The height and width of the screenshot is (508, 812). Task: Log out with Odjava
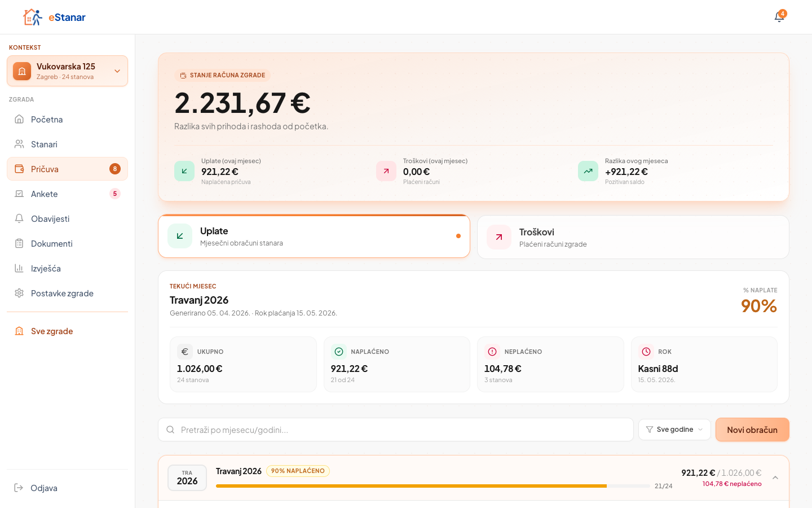point(67,488)
